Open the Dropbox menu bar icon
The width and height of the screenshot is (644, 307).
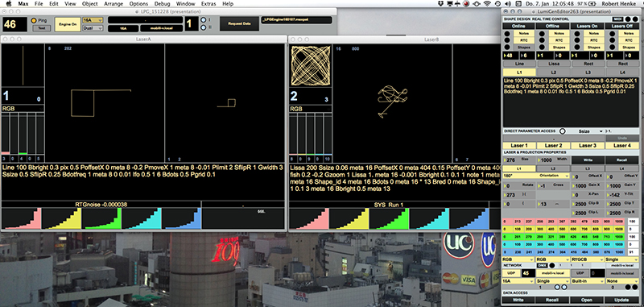click(x=440, y=4)
